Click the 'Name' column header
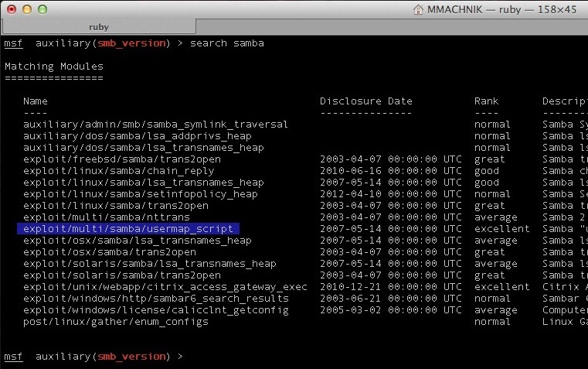This screenshot has width=588, height=369. [x=36, y=101]
